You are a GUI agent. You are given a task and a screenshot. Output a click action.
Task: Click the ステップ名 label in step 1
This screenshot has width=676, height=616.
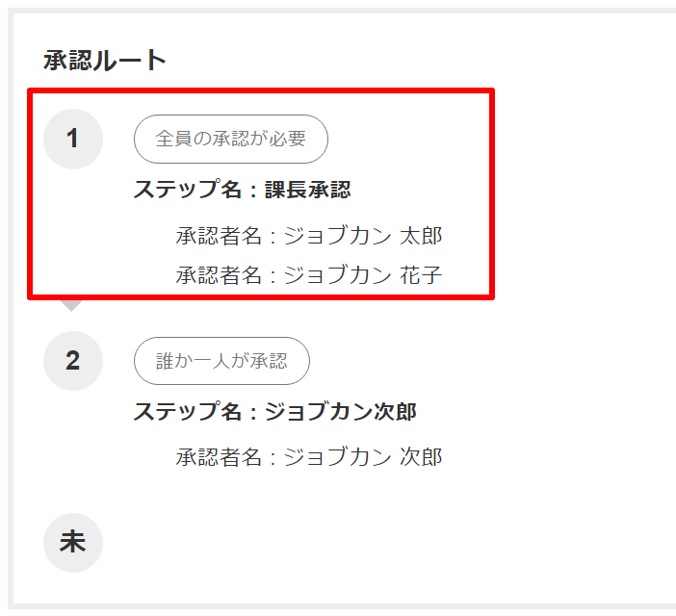click(189, 190)
